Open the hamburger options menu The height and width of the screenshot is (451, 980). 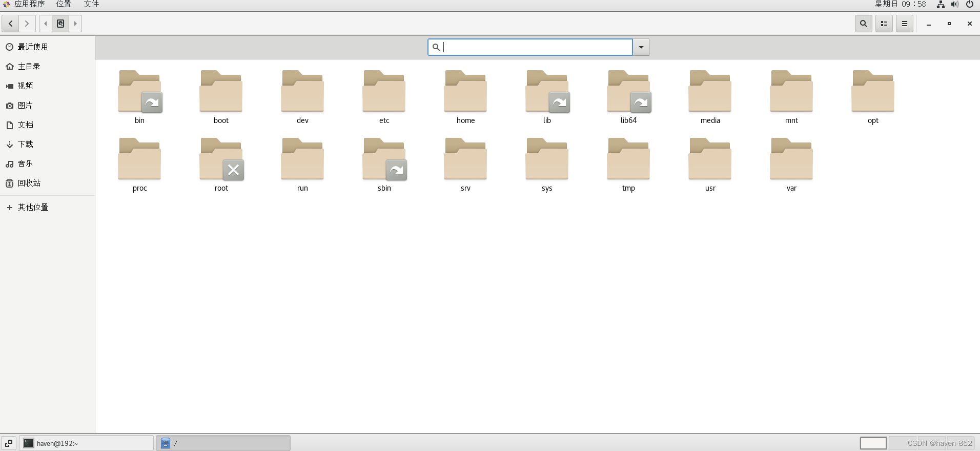point(905,24)
